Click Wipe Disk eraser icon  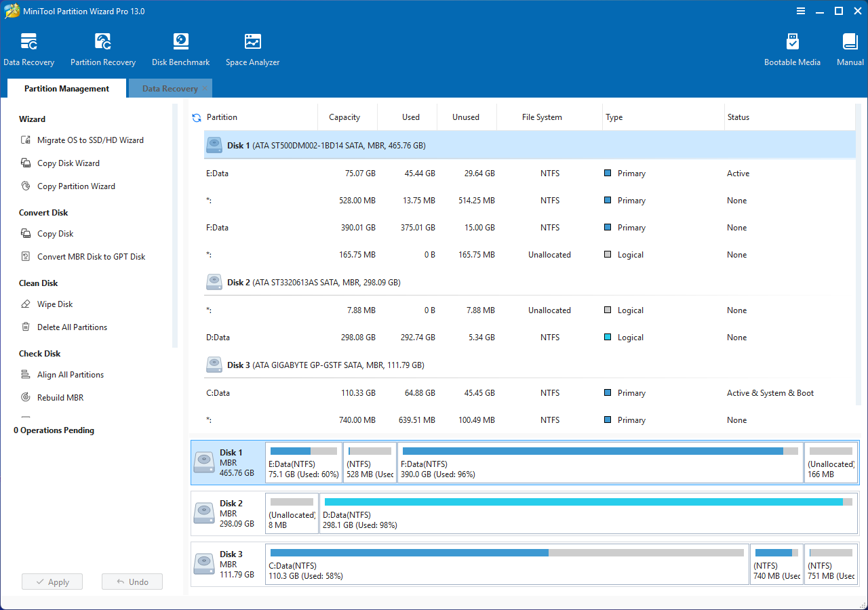point(26,304)
